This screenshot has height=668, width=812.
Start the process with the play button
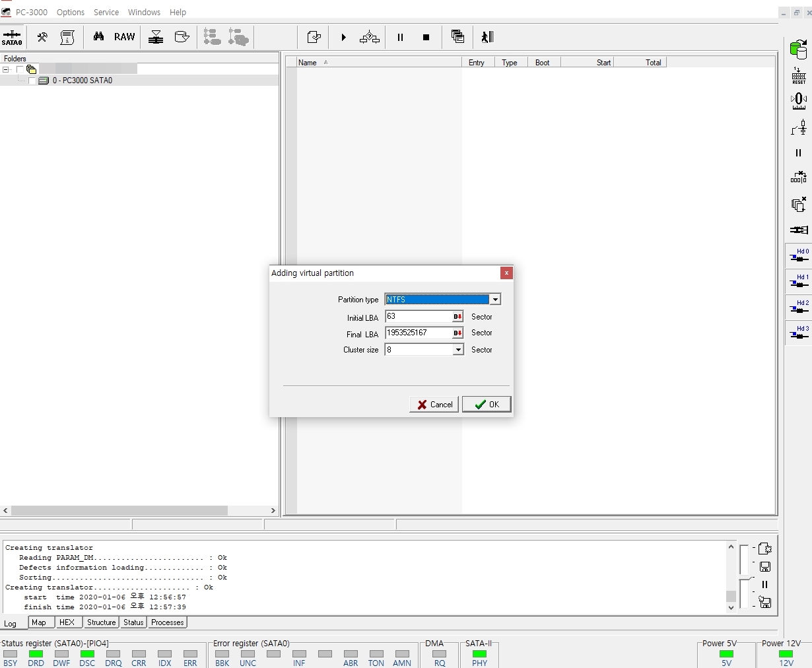pyautogui.click(x=343, y=37)
